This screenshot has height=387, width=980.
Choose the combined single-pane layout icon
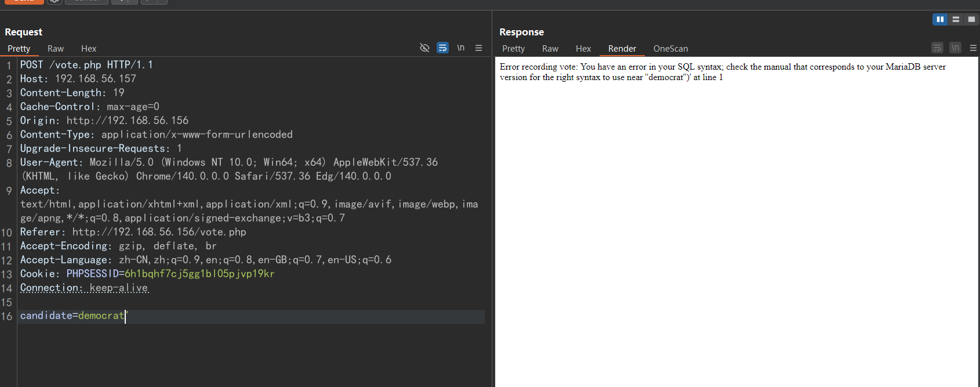pos(971,19)
